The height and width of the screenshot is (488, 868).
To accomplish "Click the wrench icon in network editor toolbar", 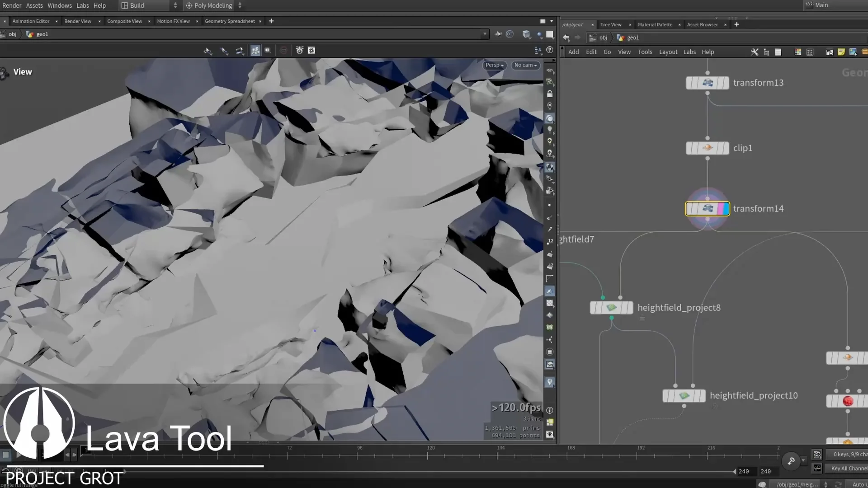I will (755, 52).
